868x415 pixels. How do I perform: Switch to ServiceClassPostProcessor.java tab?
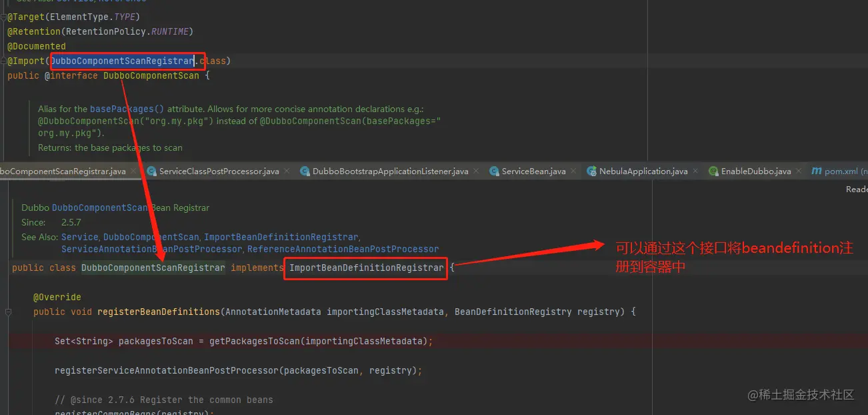click(219, 171)
